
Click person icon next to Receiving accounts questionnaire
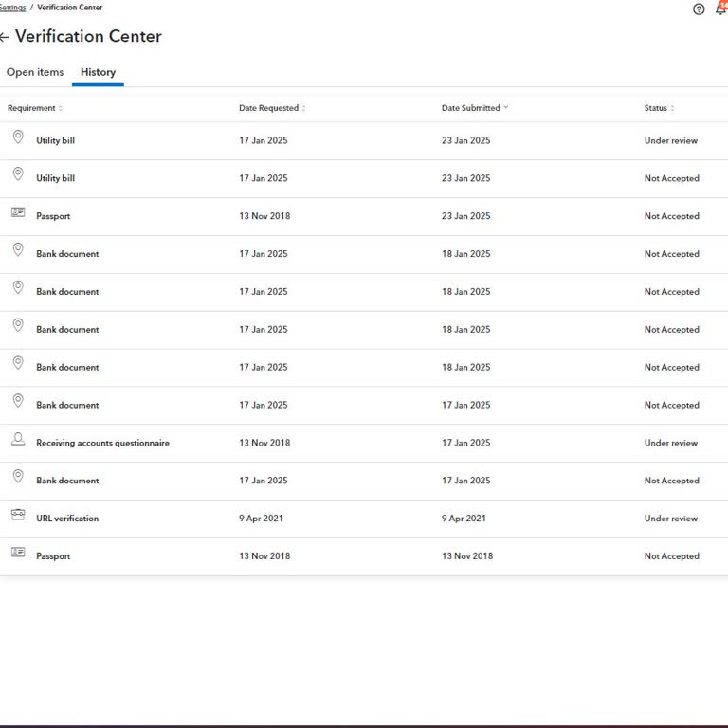pos(18,439)
